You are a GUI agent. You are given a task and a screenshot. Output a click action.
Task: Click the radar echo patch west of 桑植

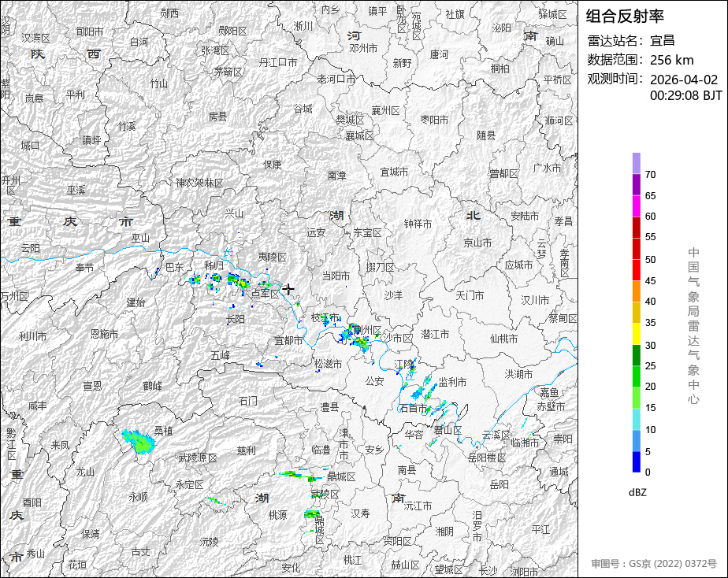coord(139,441)
